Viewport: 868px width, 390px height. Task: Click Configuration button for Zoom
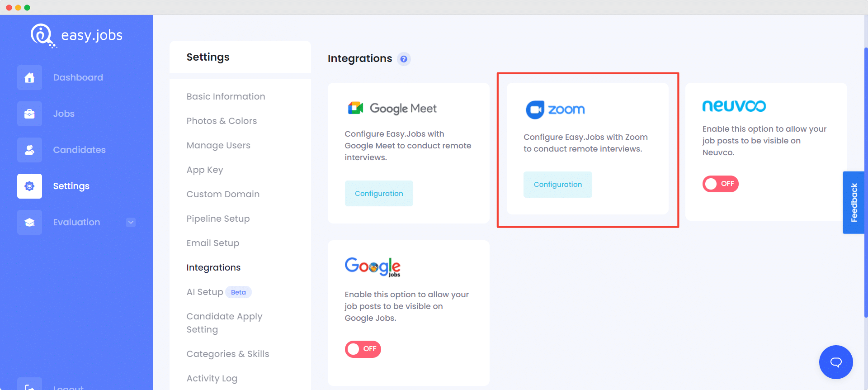point(557,184)
